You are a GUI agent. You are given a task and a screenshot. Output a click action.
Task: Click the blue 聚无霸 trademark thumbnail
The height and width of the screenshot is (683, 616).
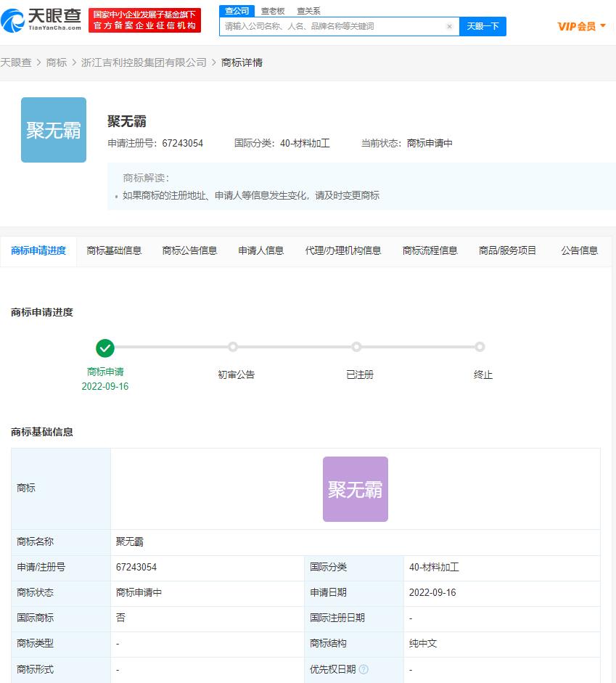54,130
